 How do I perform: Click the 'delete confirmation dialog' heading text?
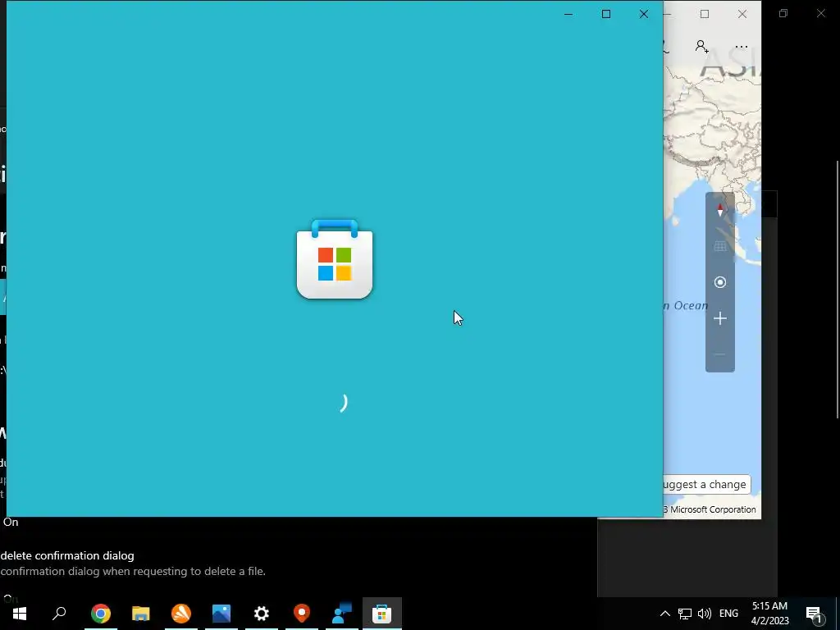[67, 555]
